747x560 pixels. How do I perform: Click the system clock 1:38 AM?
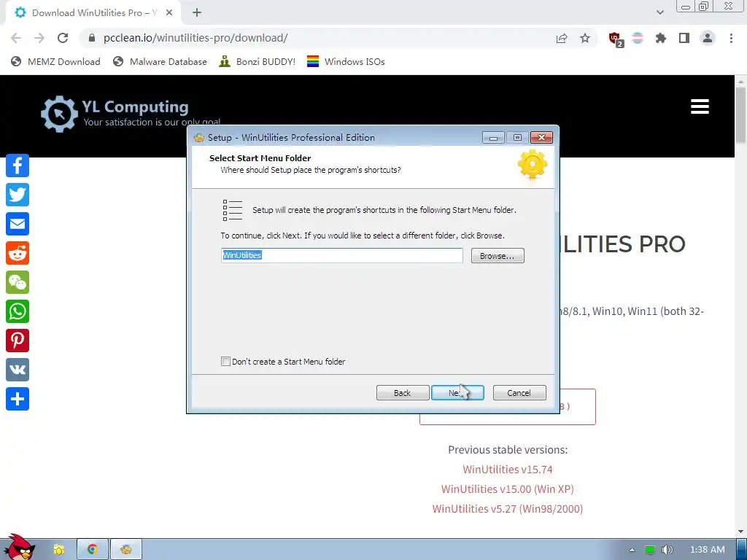(x=707, y=550)
